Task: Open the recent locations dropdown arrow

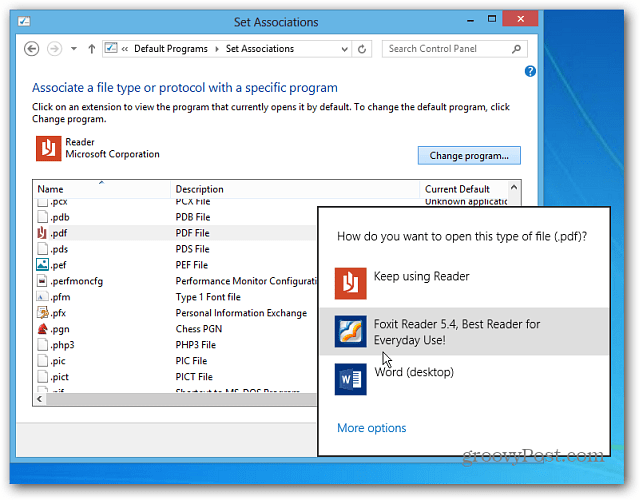Action: pyautogui.click(x=74, y=49)
